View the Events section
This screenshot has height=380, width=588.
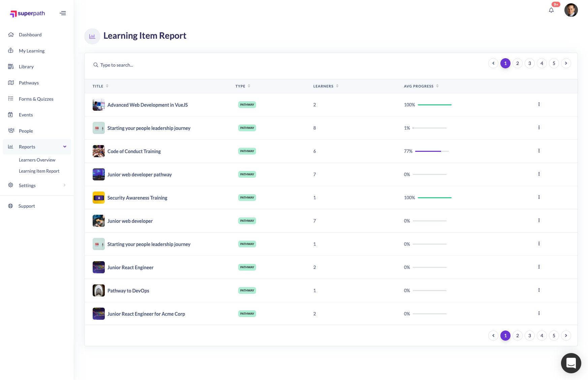tap(26, 115)
